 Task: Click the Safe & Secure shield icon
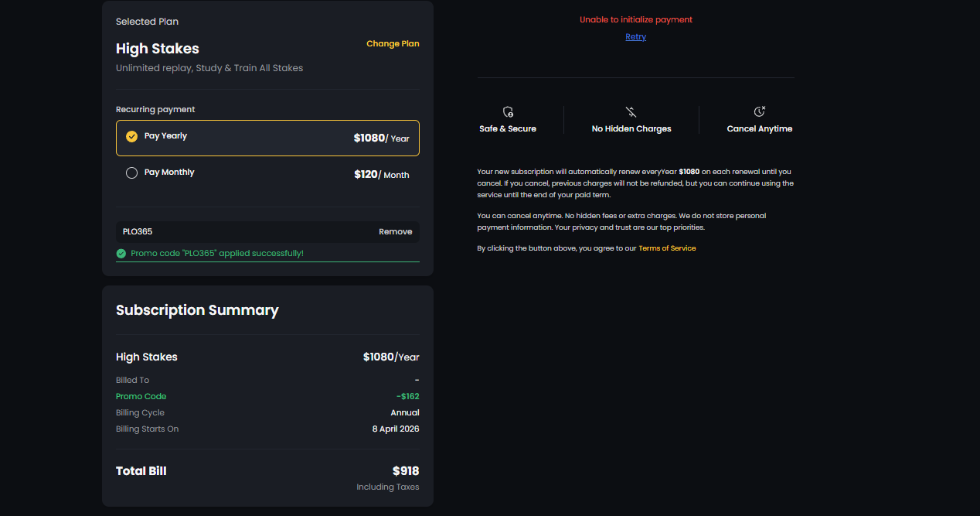508,112
